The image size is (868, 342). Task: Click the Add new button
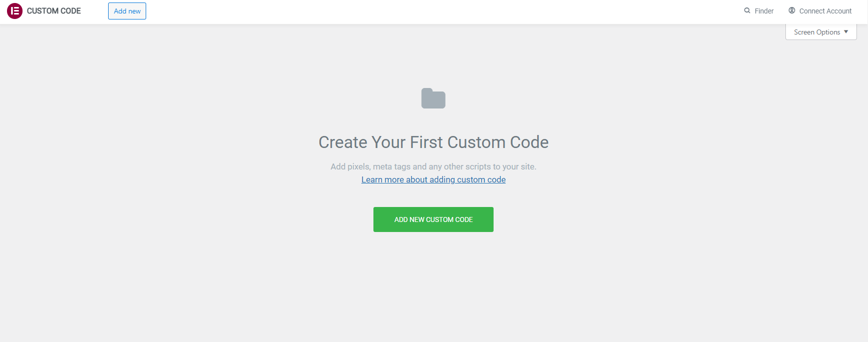[x=127, y=10]
